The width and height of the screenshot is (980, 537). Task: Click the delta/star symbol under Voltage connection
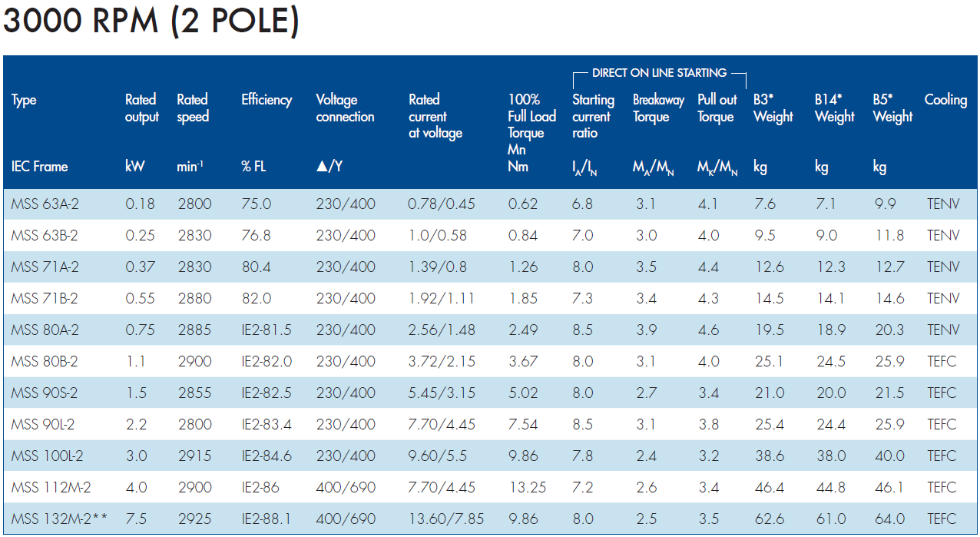(329, 166)
